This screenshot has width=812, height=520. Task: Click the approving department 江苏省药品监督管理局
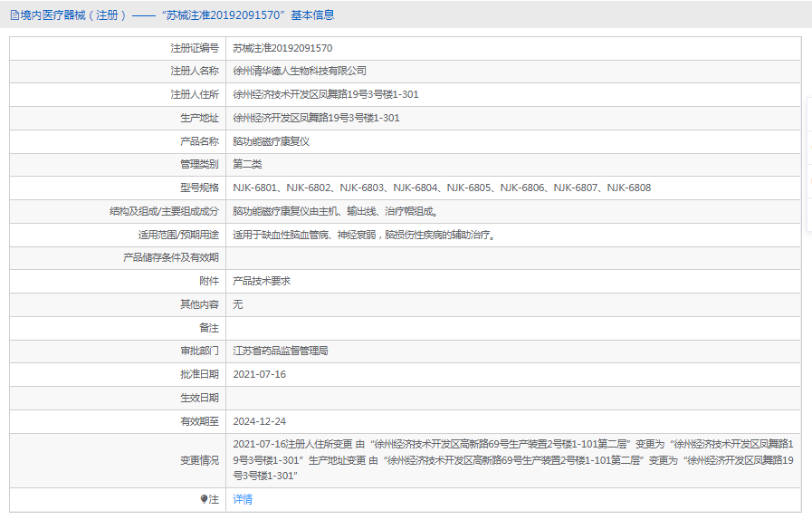point(280,351)
